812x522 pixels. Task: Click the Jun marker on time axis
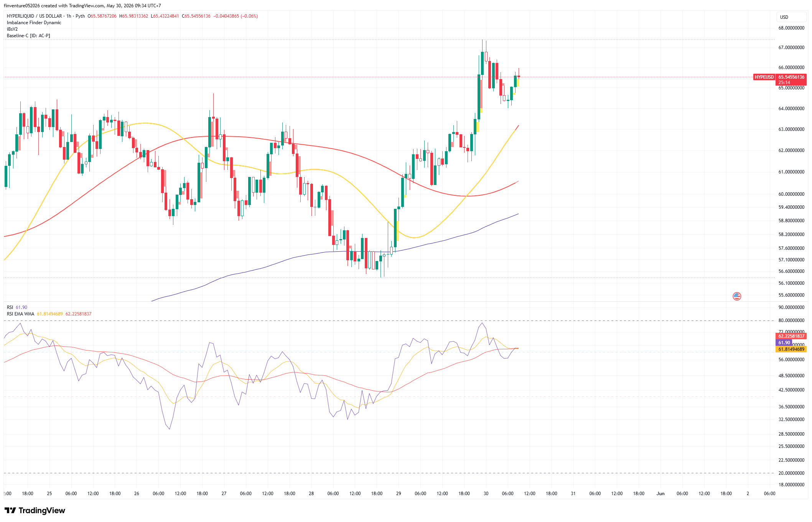660,494
